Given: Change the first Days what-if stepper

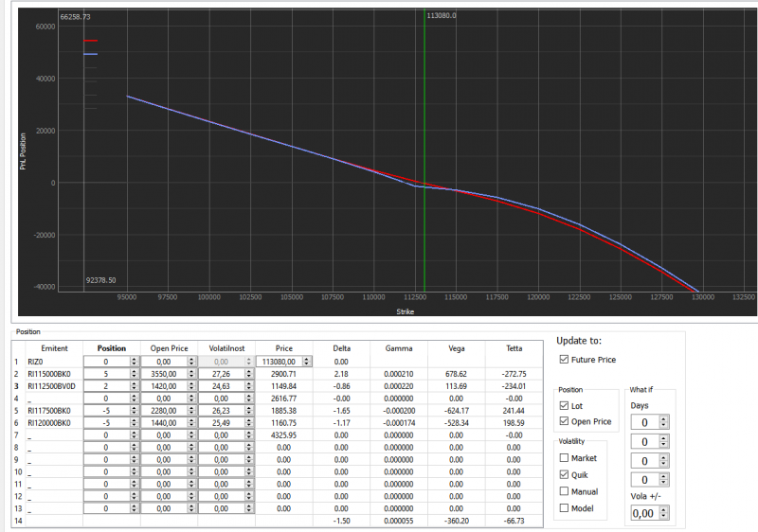Looking at the screenshot, I should [x=663, y=422].
